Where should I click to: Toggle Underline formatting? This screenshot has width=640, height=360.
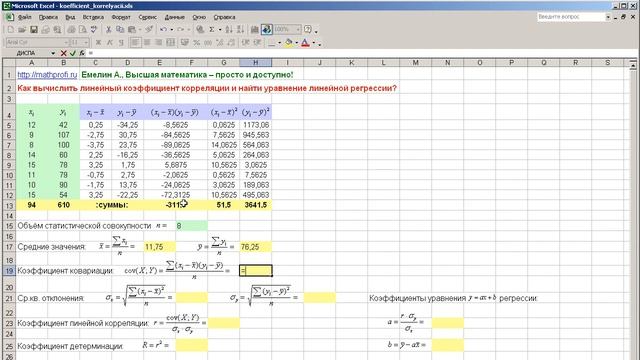click(x=121, y=42)
